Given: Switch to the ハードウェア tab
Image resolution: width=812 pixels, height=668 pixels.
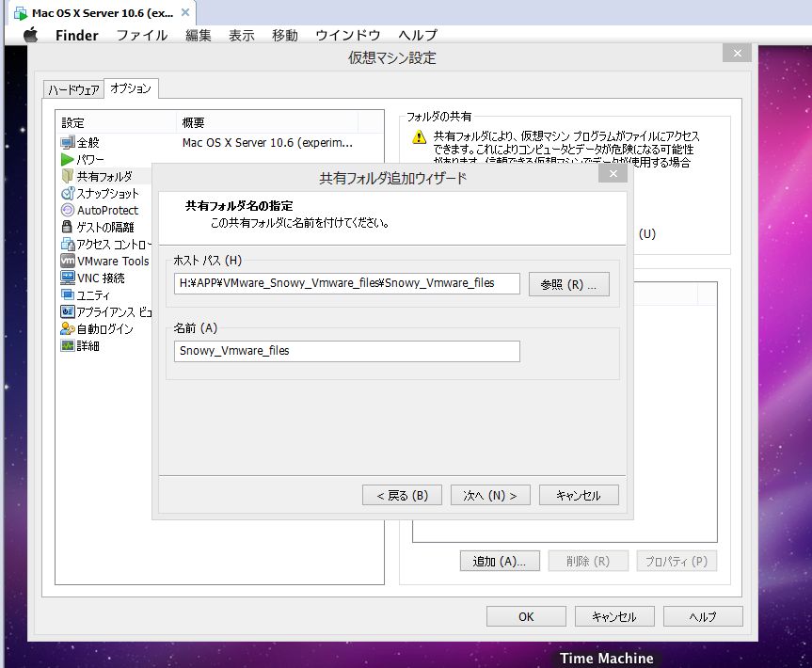Looking at the screenshot, I should (x=73, y=90).
